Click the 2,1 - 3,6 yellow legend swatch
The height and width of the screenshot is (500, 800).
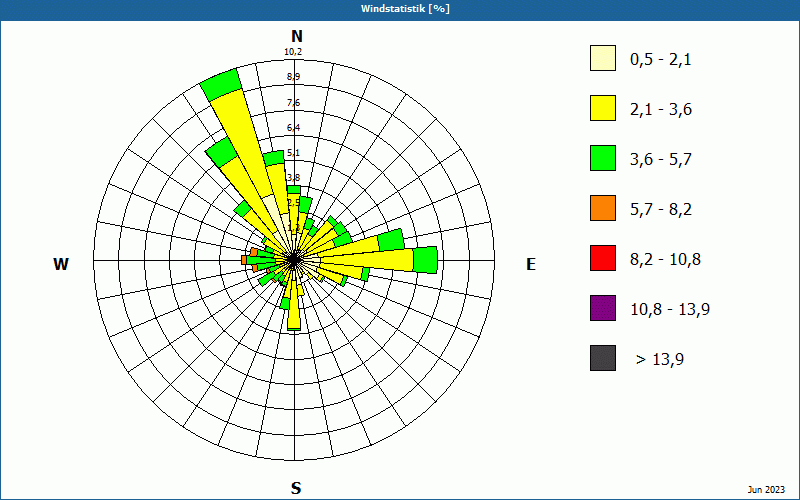[x=603, y=108]
